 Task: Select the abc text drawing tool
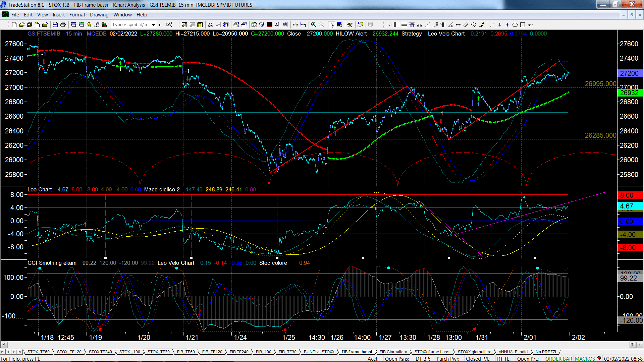coord(530,25)
